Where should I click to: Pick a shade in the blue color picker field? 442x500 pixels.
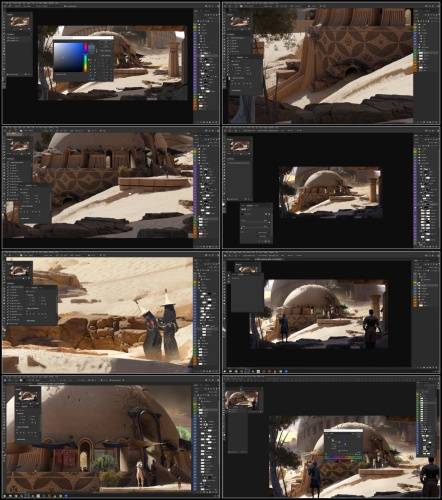pos(68,57)
